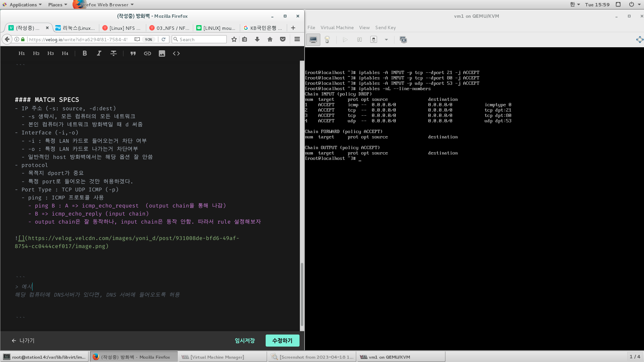Toggle bold formatting in velog editor

85,53
